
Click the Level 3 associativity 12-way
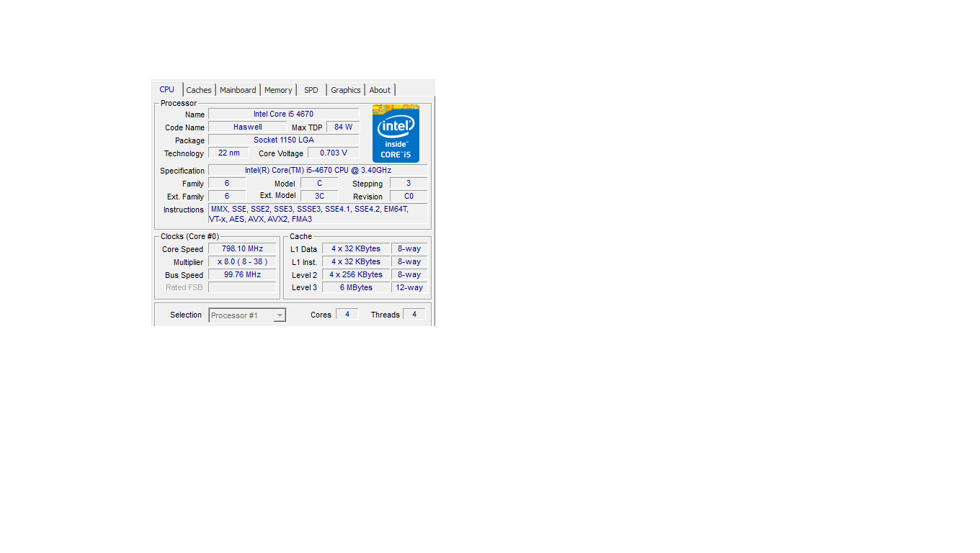point(409,287)
